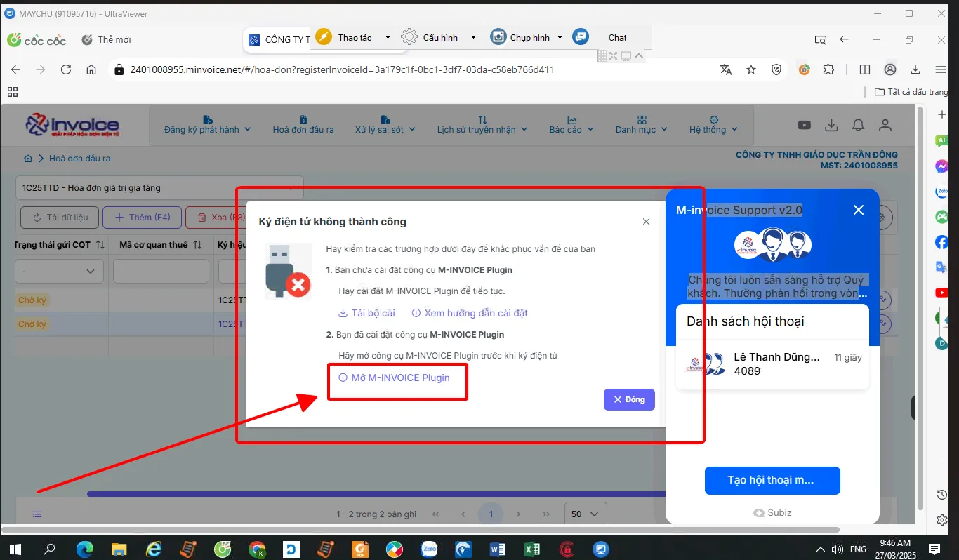Open Messenger in the browser sidebar
The image size is (959, 560).
click(941, 166)
